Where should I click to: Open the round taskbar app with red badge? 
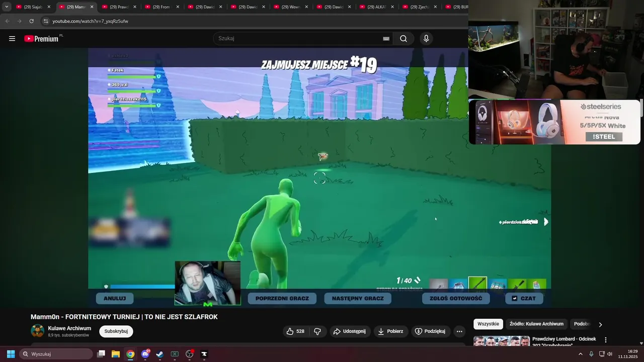tap(190, 354)
